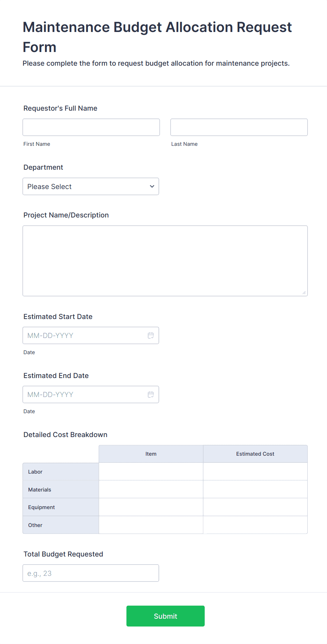Image resolution: width=327 pixels, height=644 pixels.
Task: Select the Estimated Cost column header
Action: tap(255, 454)
